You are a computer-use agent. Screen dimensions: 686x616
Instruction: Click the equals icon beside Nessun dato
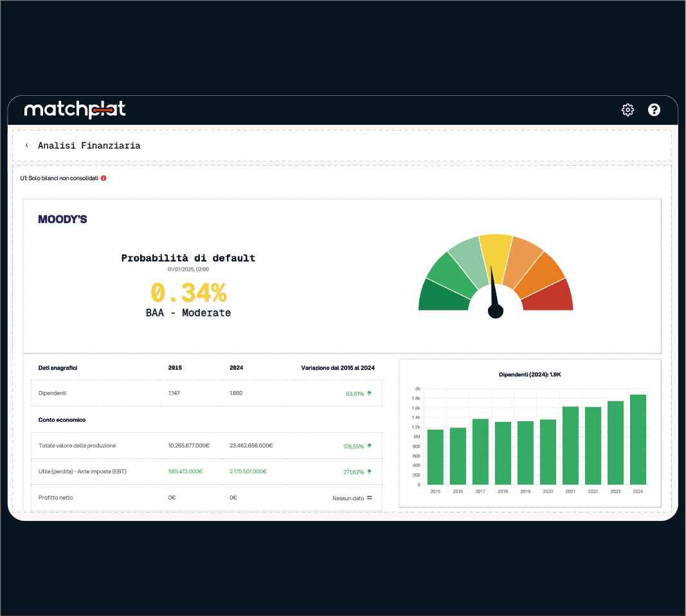(370, 498)
